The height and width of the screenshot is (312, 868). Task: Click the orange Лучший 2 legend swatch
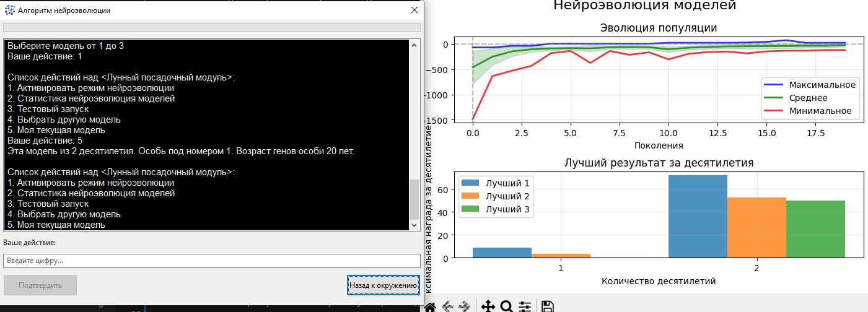point(470,196)
